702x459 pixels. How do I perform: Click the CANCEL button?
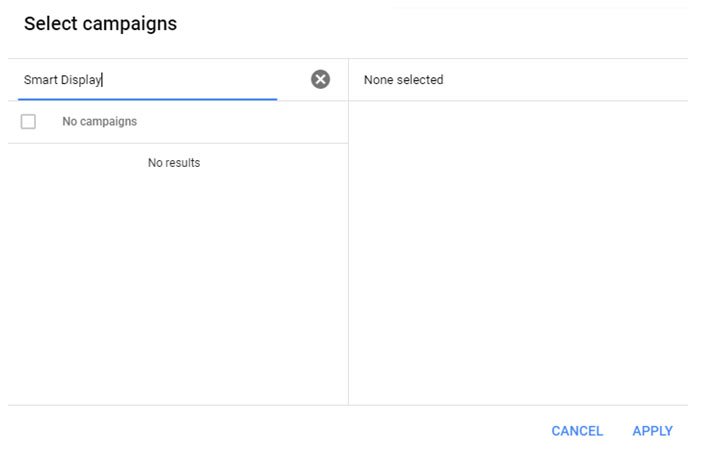click(577, 431)
